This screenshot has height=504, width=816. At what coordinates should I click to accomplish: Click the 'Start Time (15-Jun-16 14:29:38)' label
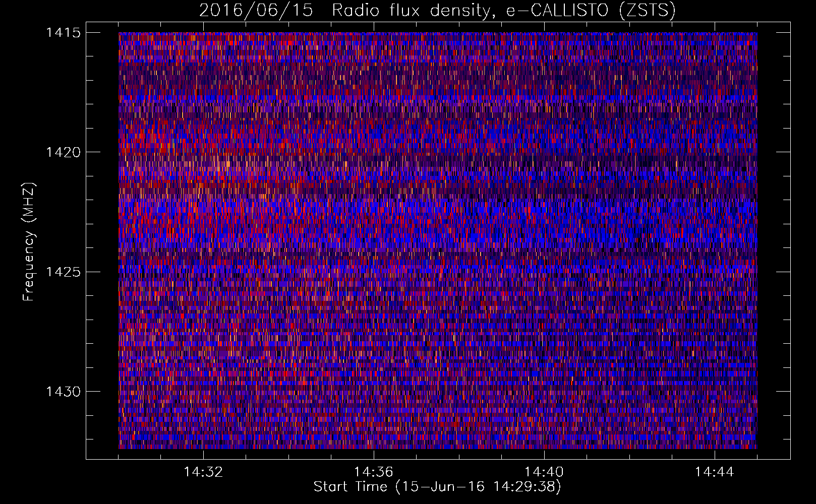click(437, 487)
